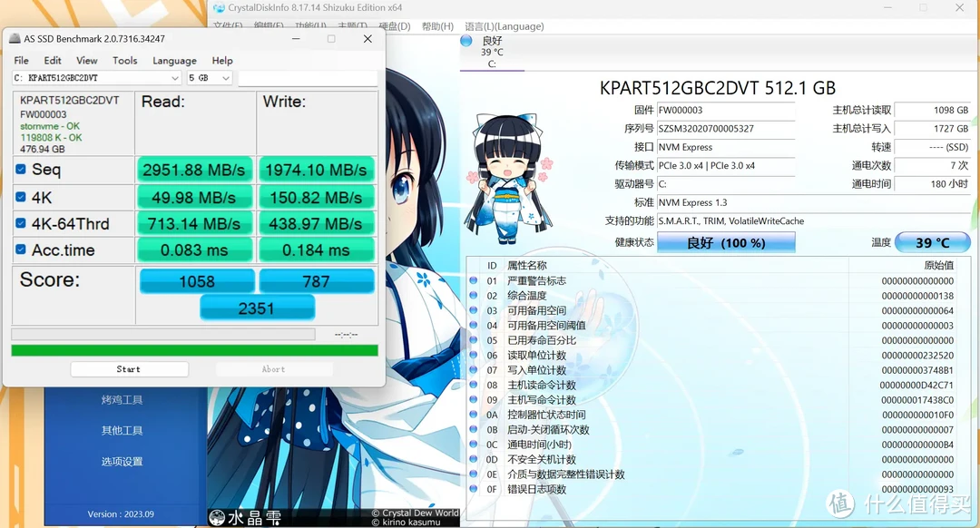
Task: Click the green progress bar in AS SSD
Action: point(194,350)
